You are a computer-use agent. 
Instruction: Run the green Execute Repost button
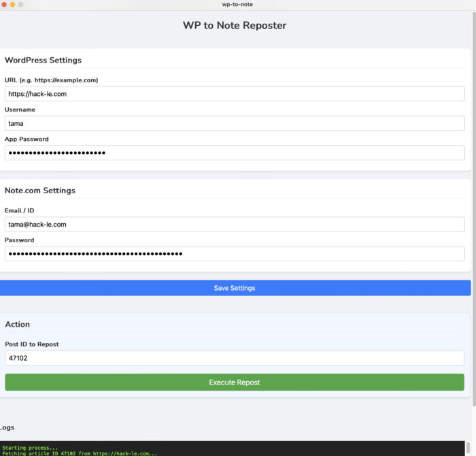[x=235, y=382]
